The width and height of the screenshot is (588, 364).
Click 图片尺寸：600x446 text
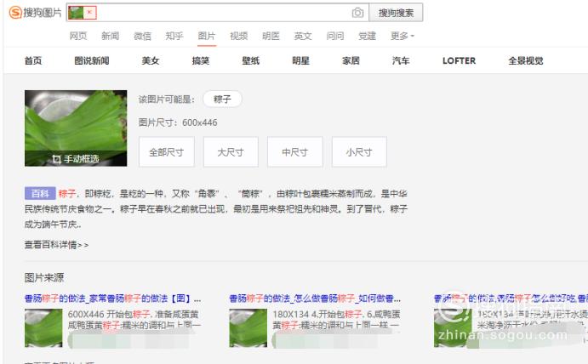point(178,122)
